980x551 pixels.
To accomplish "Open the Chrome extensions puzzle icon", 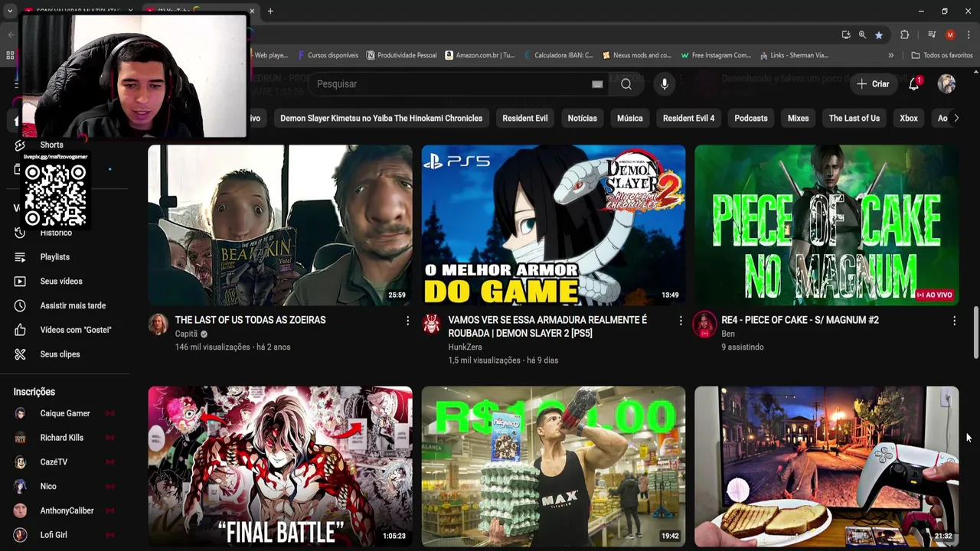I will (x=904, y=34).
